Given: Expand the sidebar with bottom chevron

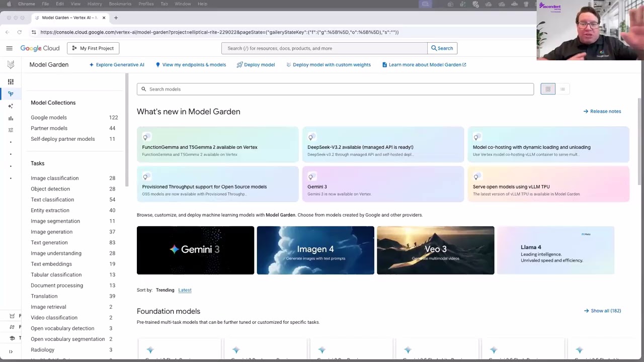Looking at the screenshot, I should [11, 351].
